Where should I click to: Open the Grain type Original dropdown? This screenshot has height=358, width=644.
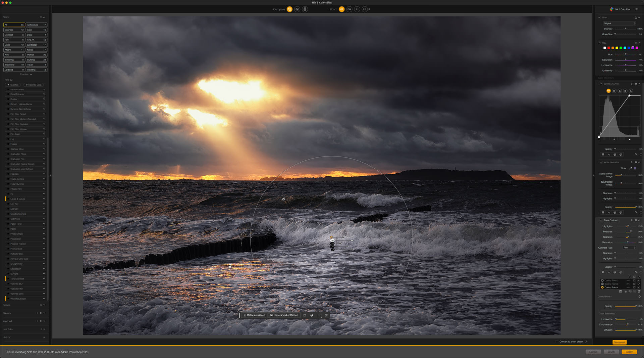pos(619,24)
